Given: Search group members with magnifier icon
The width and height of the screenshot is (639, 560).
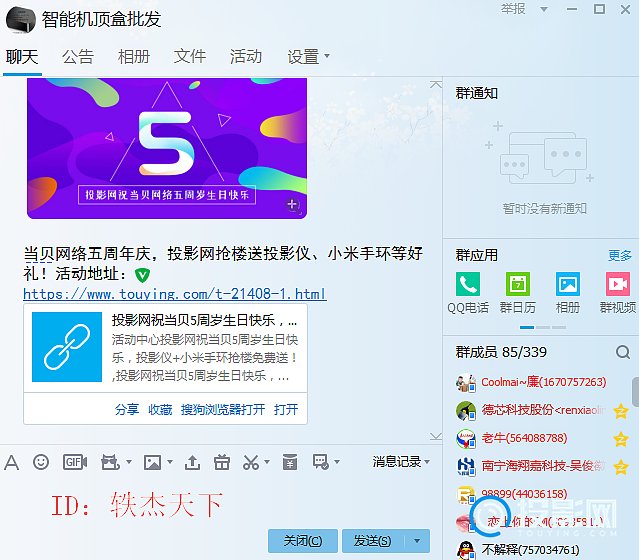Looking at the screenshot, I should [x=622, y=352].
